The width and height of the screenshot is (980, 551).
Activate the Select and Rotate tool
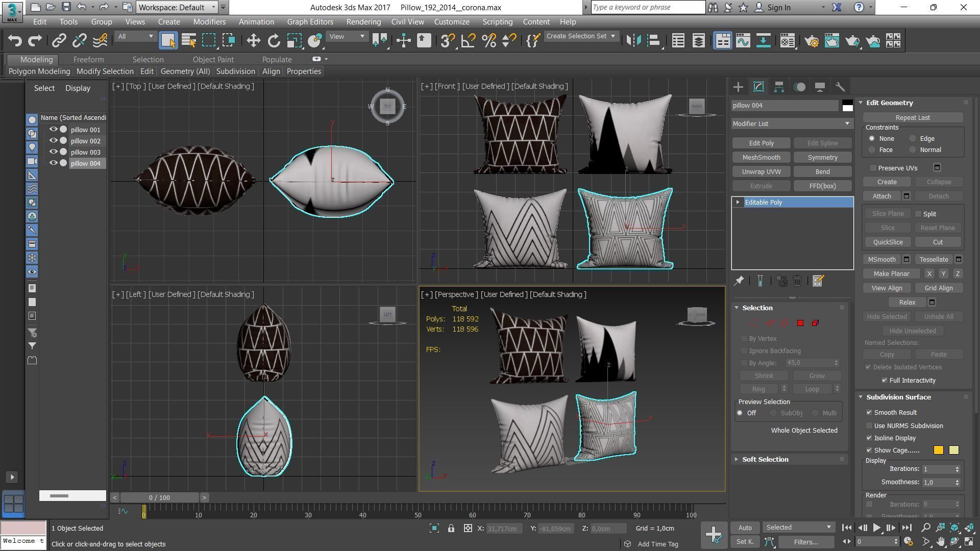(274, 40)
